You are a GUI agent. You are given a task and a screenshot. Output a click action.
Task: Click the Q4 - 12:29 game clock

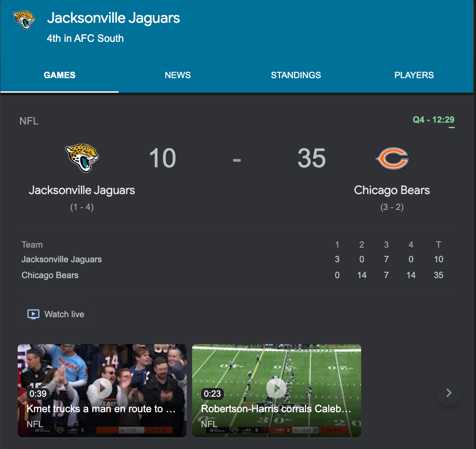coord(433,120)
